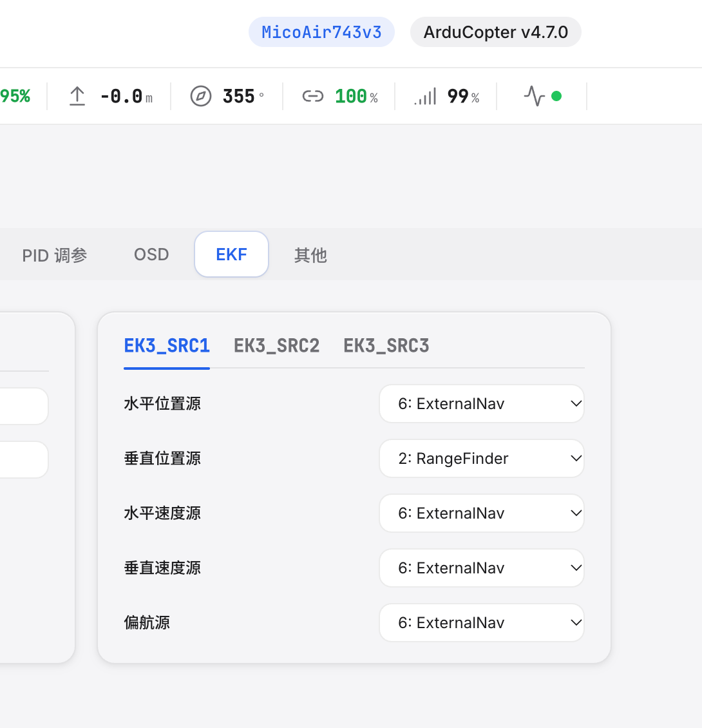Click the 偏航源 label
702x728 pixels.
147,622
